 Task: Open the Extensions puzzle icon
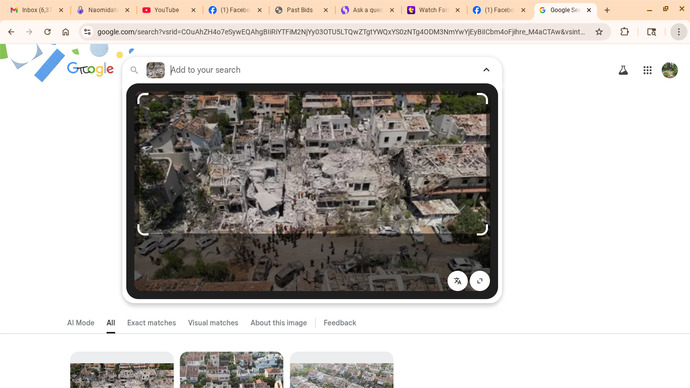click(624, 32)
